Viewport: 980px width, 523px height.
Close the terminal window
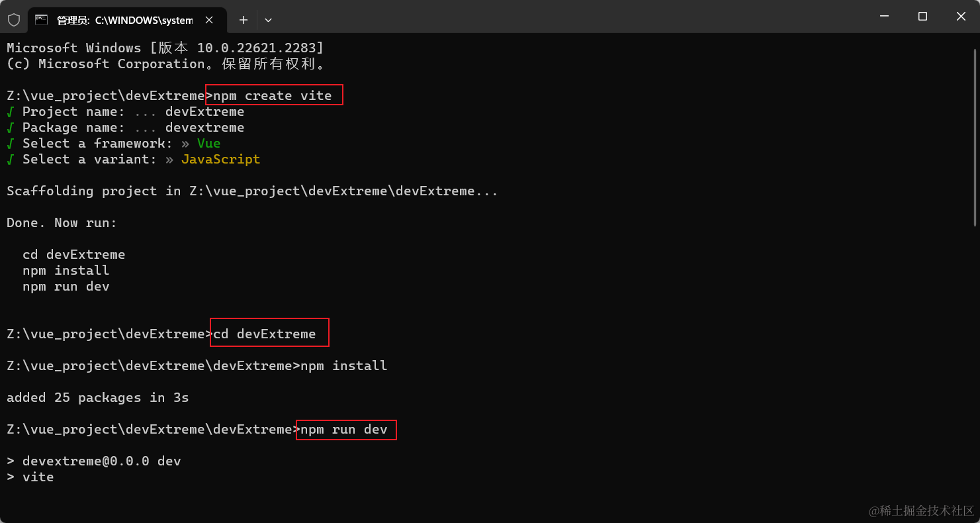pos(961,17)
